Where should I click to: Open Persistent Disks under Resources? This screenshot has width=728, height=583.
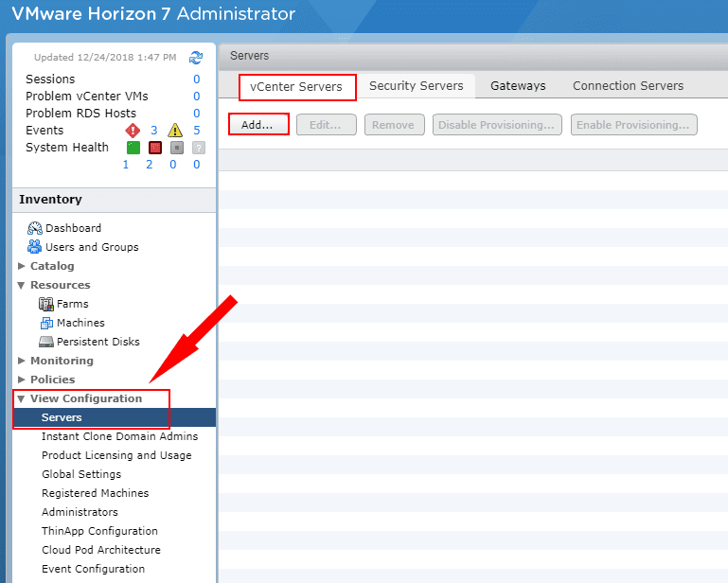point(98,342)
